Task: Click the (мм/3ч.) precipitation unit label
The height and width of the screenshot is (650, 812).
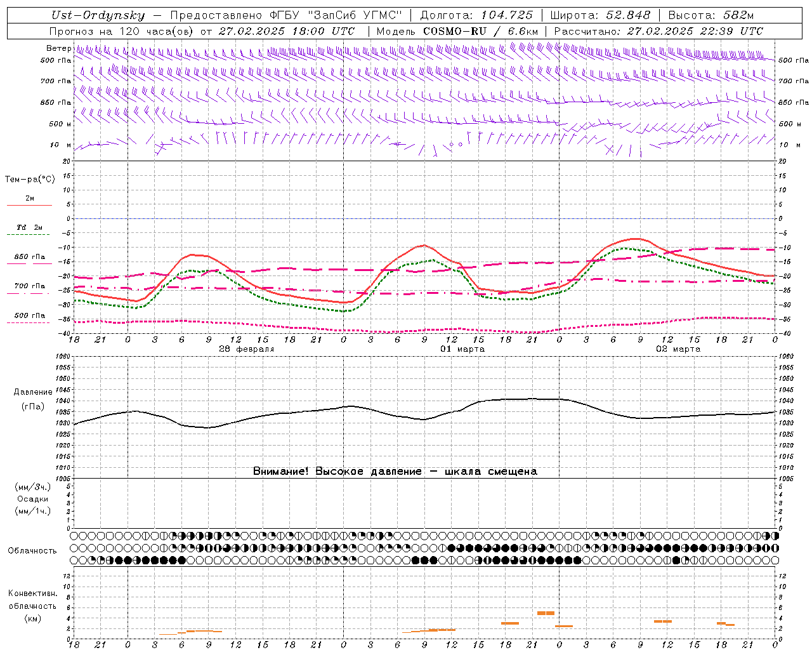Action: click(x=33, y=487)
